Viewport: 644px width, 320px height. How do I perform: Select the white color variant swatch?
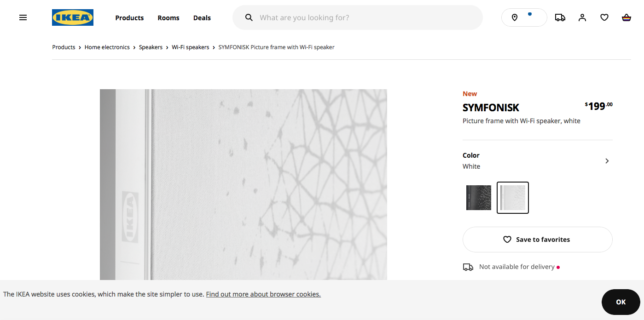click(x=513, y=198)
